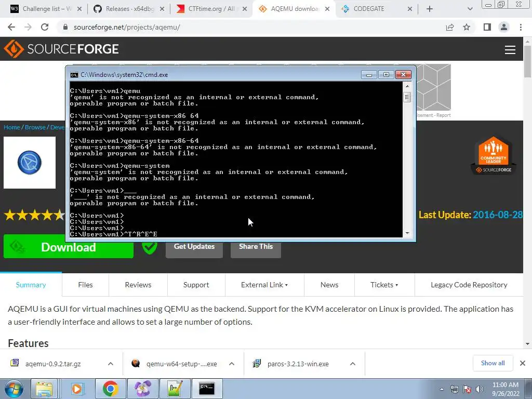
Task: Open the Files tab
Action: point(85,285)
